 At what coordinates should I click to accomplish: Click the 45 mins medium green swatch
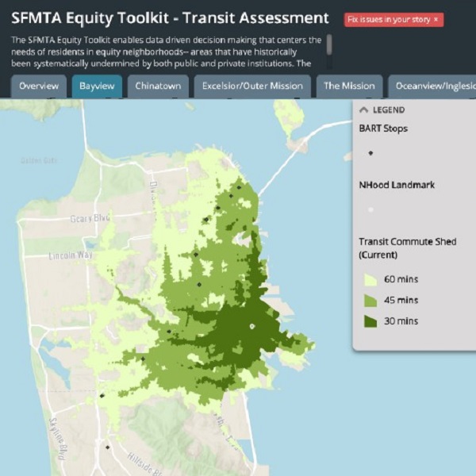point(370,300)
